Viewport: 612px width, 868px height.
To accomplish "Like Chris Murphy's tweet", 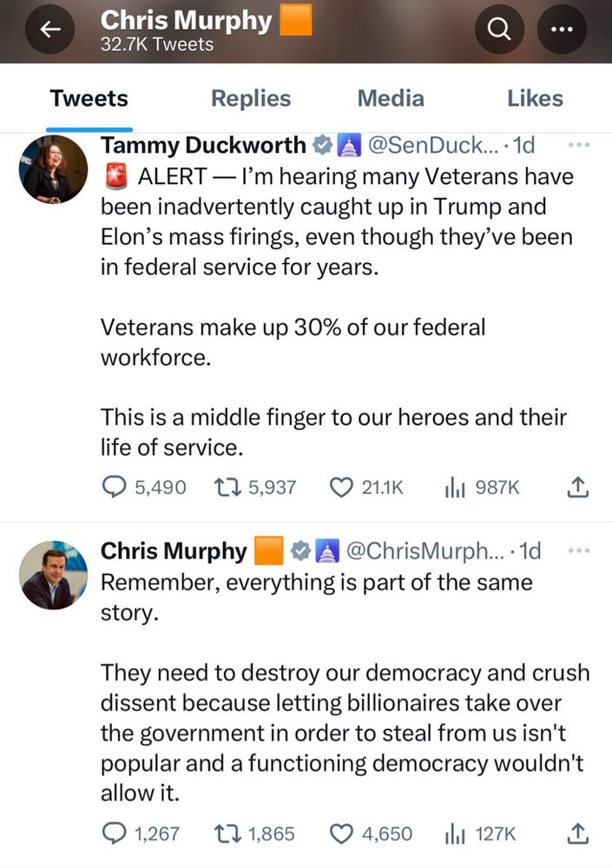I will (x=342, y=834).
